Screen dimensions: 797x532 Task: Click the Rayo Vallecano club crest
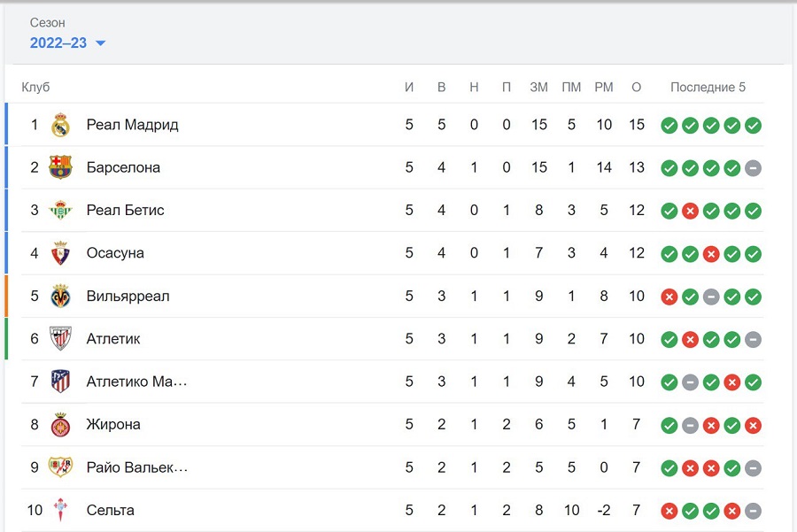(x=60, y=467)
